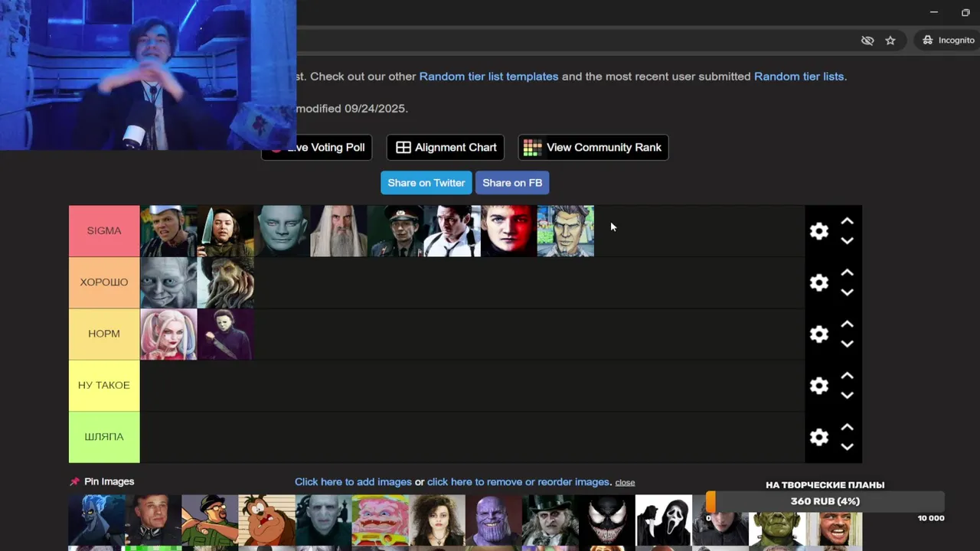The width and height of the screenshot is (980, 551).
Task: Select blue bald head image in SIGMA row
Action: 282,230
